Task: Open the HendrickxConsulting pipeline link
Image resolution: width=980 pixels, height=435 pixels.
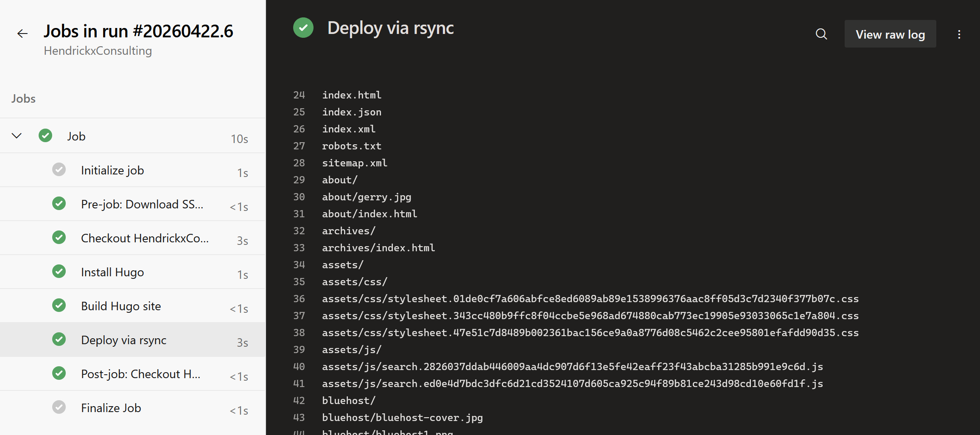Action: pyautogui.click(x=98, y=51)
